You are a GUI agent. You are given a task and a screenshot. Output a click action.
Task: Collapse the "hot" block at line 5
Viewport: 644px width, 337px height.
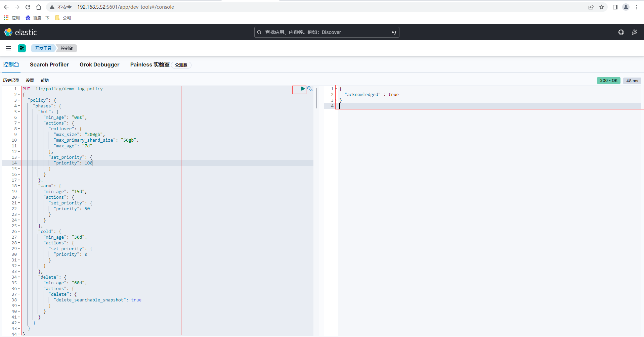coord(19,112)
